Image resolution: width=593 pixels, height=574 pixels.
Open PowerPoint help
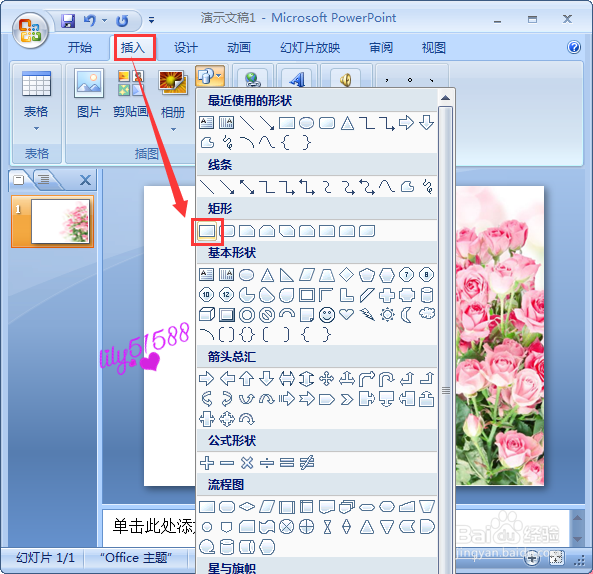click(574, 47)
